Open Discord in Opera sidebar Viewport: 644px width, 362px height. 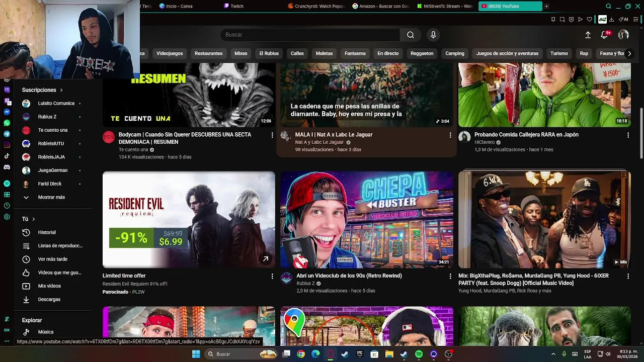(7, 167)
